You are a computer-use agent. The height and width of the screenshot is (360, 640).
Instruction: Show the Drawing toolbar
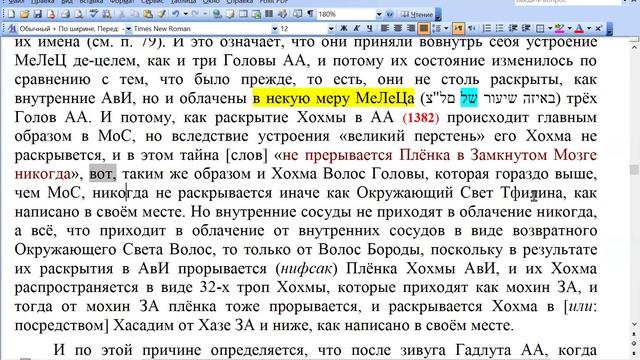click(282, 14)
